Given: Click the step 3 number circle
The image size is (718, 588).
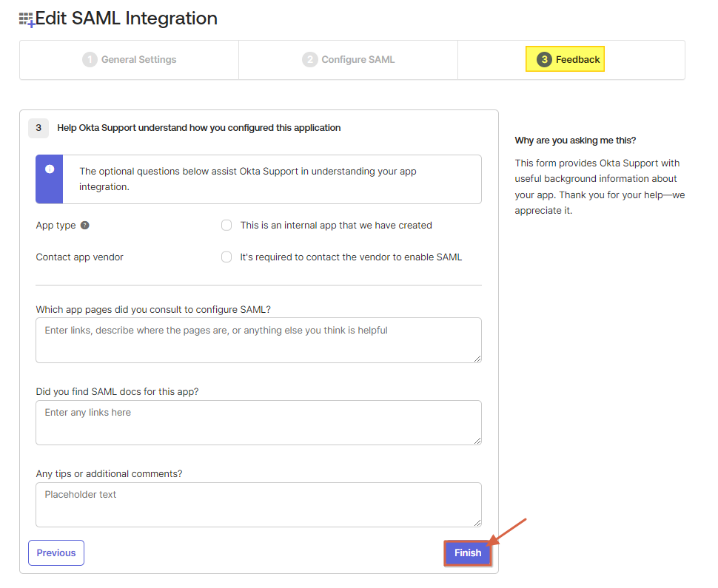Looking at the screenshot, I should click(544, 60).
